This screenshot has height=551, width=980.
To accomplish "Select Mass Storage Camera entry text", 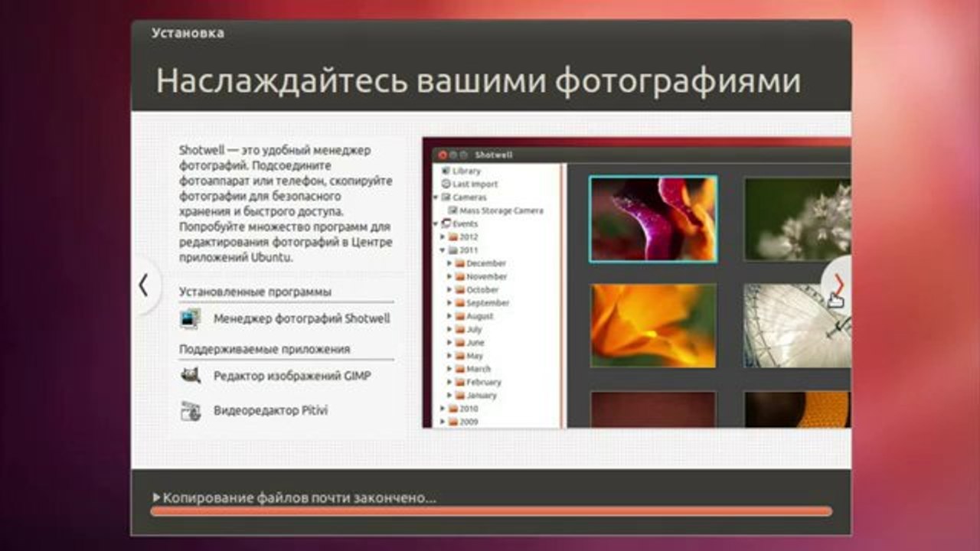I will click(501, 210).
